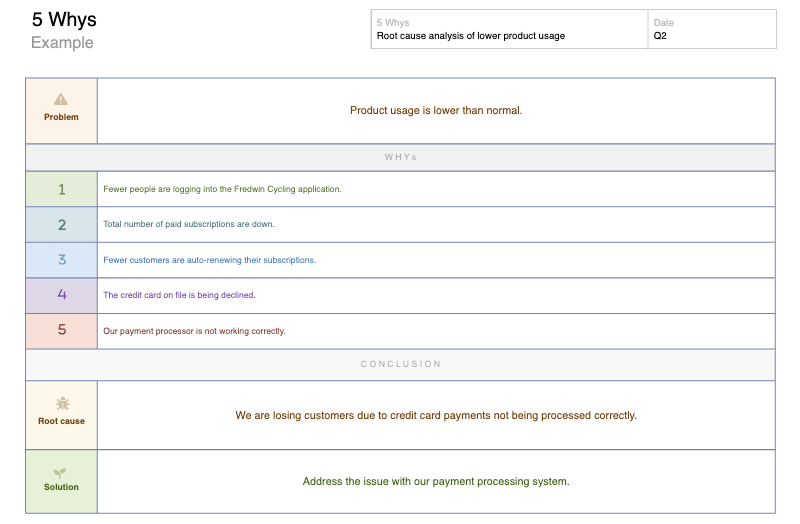The height and width of the screenshot is (524, 800).
Task: Click "Fewer people are logging into the Fredwin Cycling application."
Action: pyautogui.click(x=222, y=189)
